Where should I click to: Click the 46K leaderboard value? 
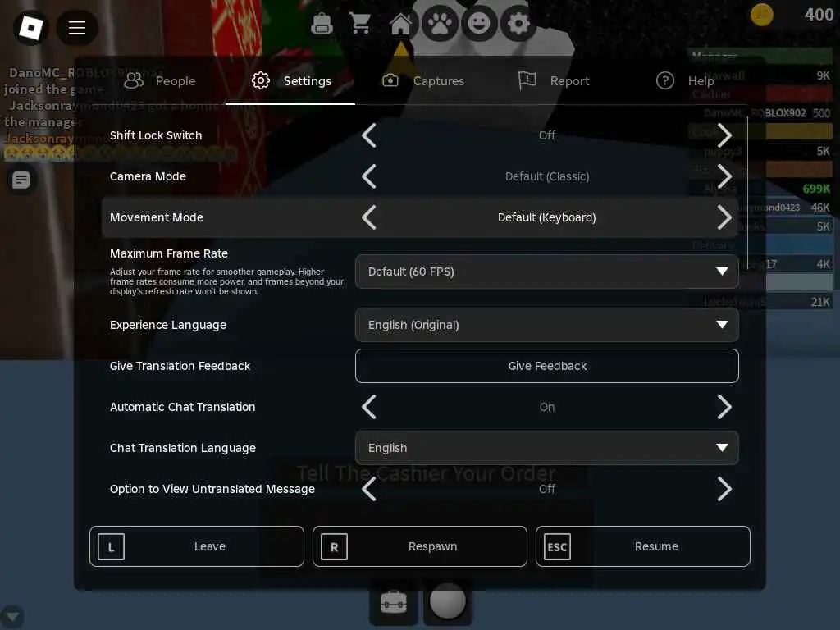point(820,208)
